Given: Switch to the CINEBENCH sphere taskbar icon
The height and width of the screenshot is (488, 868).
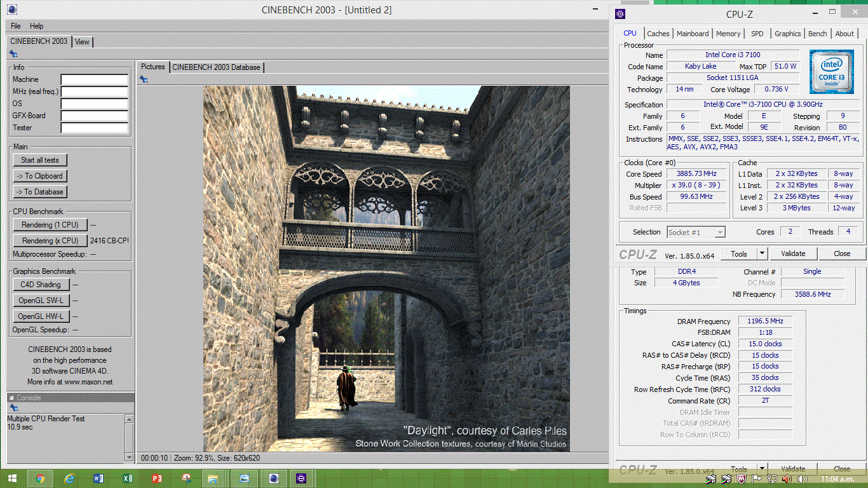Looking at the screenshot, I should [x=274, y=478].
